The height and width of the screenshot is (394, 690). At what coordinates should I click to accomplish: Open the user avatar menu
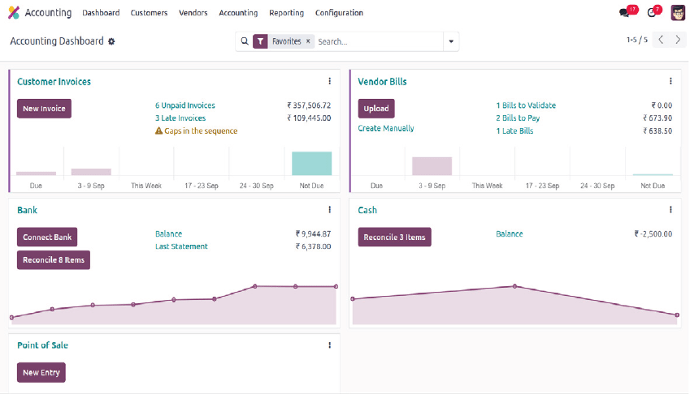point(678,13)
